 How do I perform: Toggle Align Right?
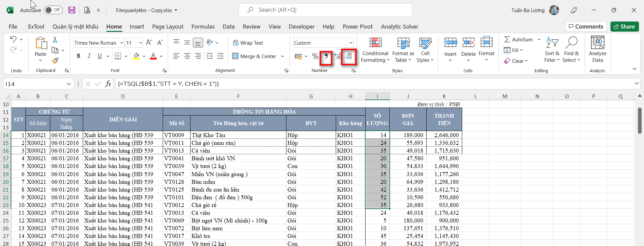(198, 56)
